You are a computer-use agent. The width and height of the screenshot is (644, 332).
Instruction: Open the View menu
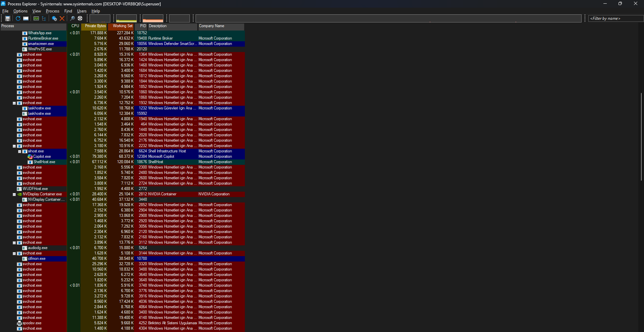tap(37, 11)
